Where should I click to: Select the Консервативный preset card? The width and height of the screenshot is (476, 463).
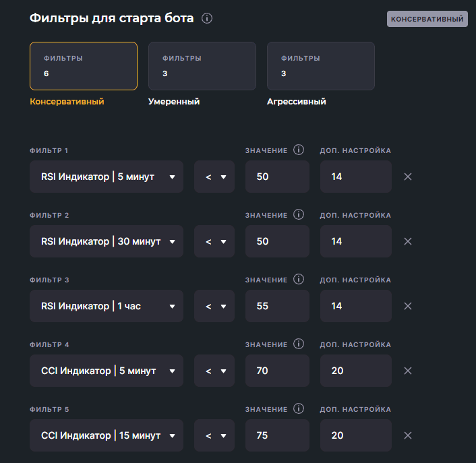pyautogui.click(x=84, y=66)
